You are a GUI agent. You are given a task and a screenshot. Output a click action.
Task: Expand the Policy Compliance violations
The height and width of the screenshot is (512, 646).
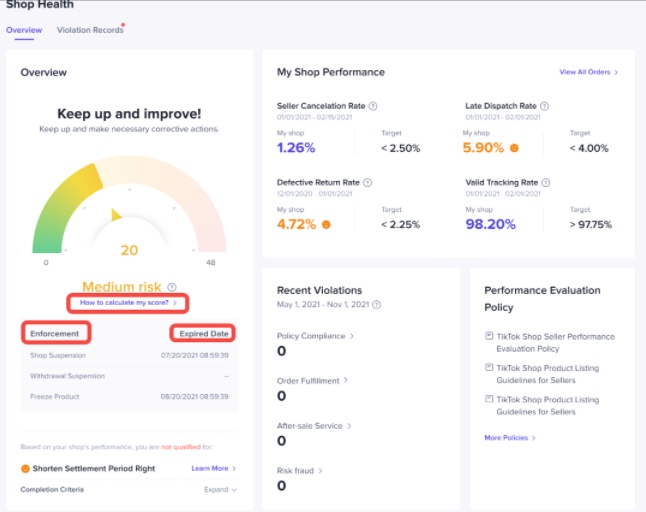click(x=315, y=336)
